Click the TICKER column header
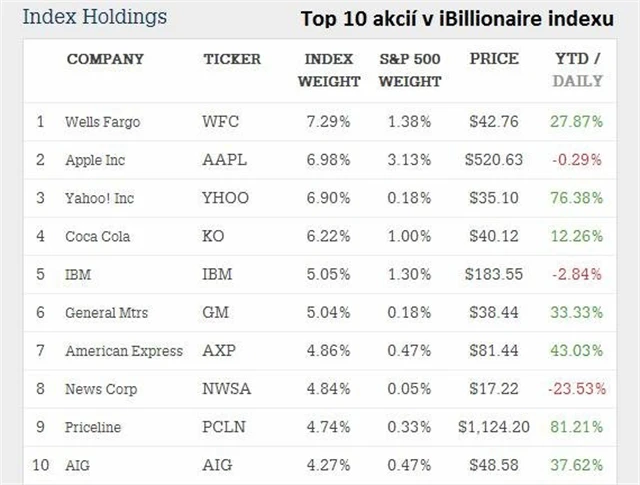Screen dimensions: 640x485 [232, 59]
